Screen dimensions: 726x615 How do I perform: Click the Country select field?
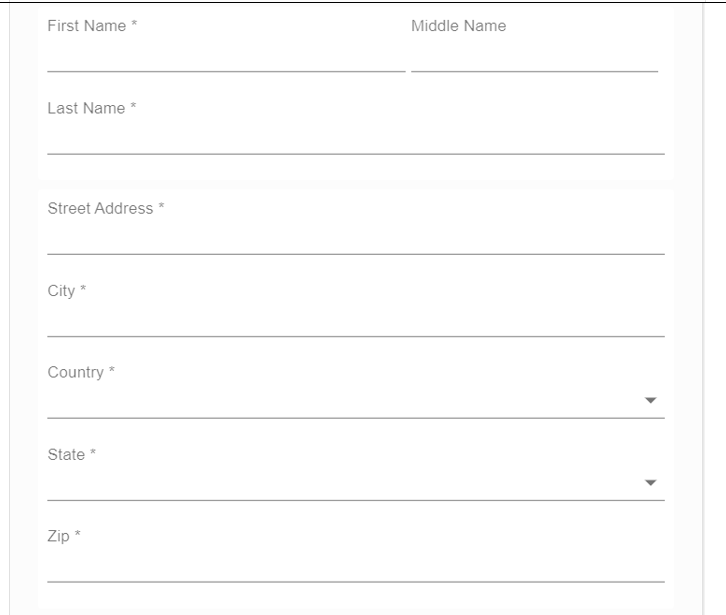[340, 402]
